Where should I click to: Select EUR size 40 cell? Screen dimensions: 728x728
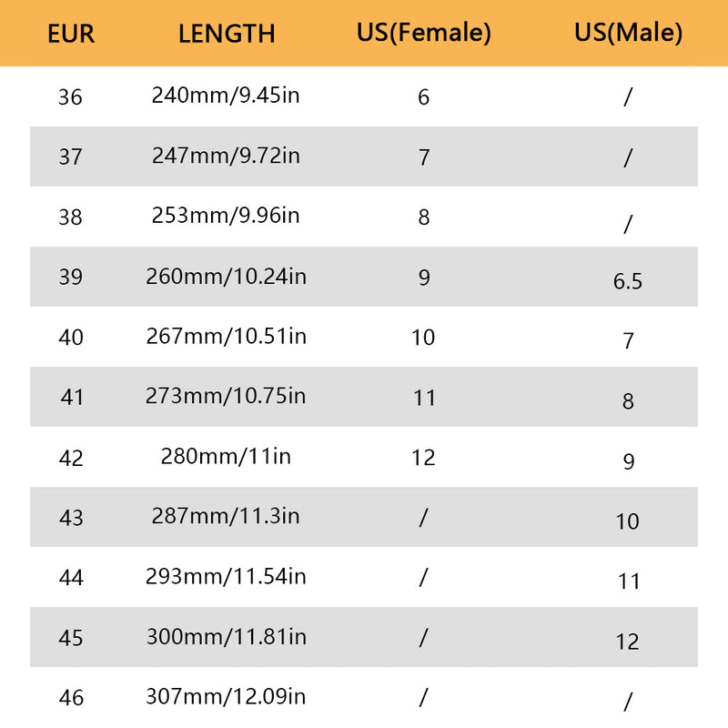(x=70, y=338)
